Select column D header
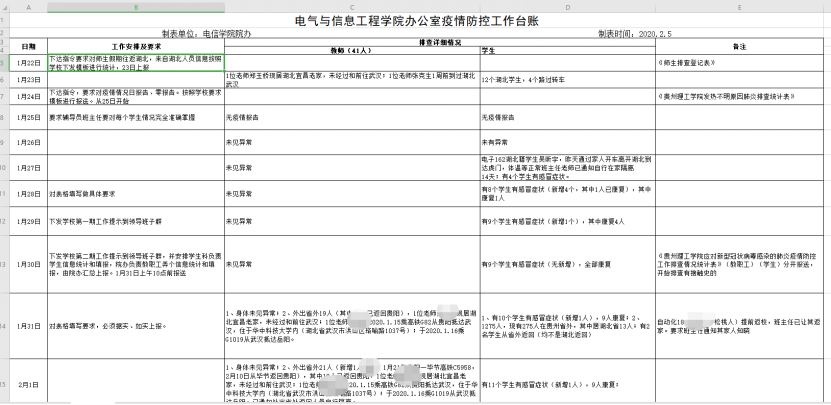The image size is (831, 405). click(566, 6)
